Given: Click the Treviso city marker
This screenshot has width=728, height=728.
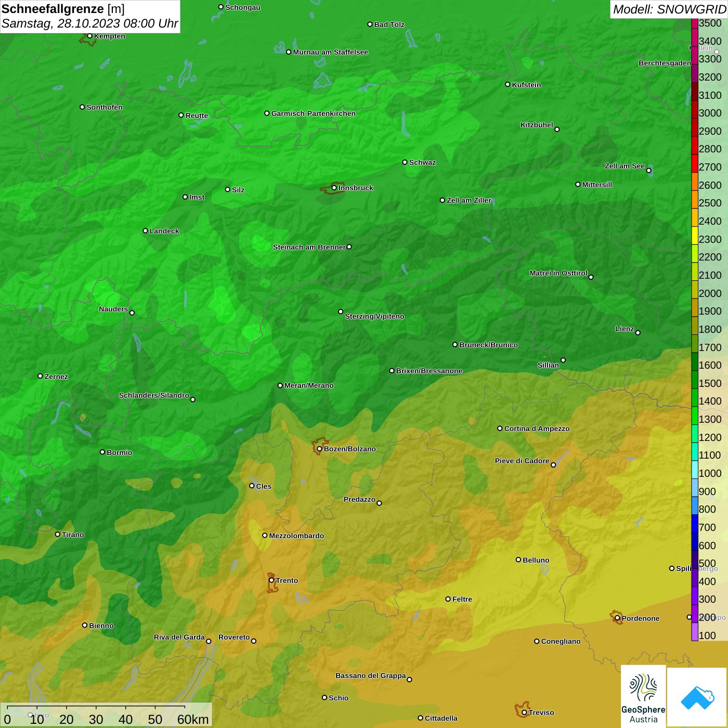Looking at the screenshot, I should coord(524,712).
